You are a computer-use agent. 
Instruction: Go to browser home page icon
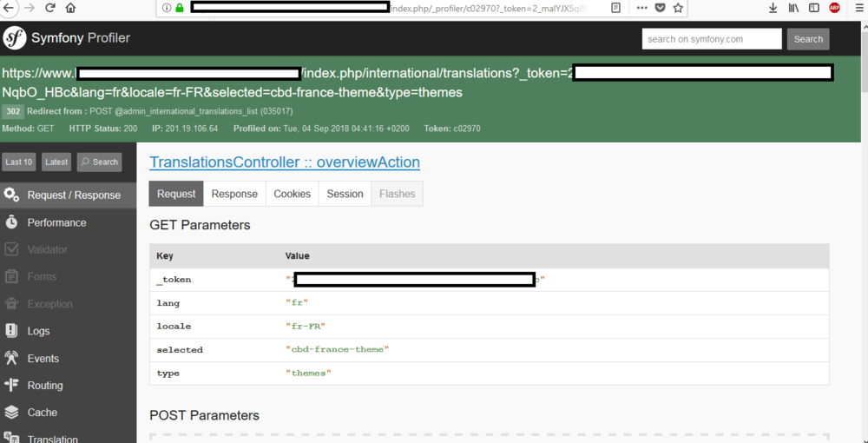tap(70, 8)
